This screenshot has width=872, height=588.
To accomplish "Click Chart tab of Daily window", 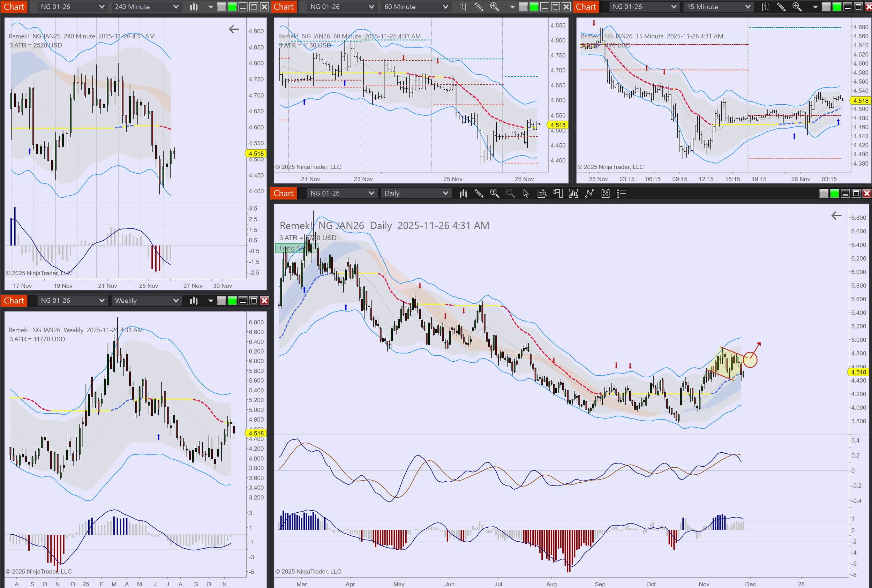I will click(283, 193).
